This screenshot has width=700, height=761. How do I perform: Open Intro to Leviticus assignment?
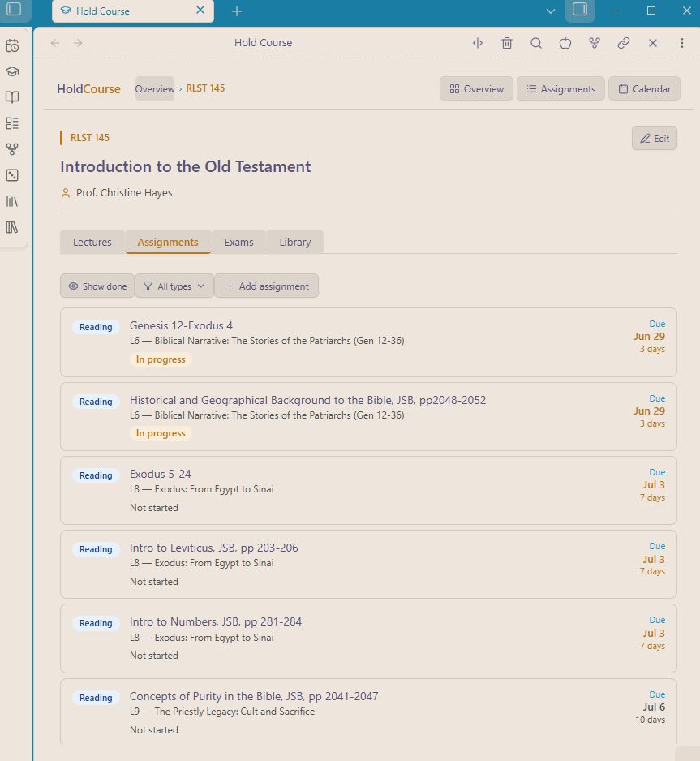click(368, 564)
